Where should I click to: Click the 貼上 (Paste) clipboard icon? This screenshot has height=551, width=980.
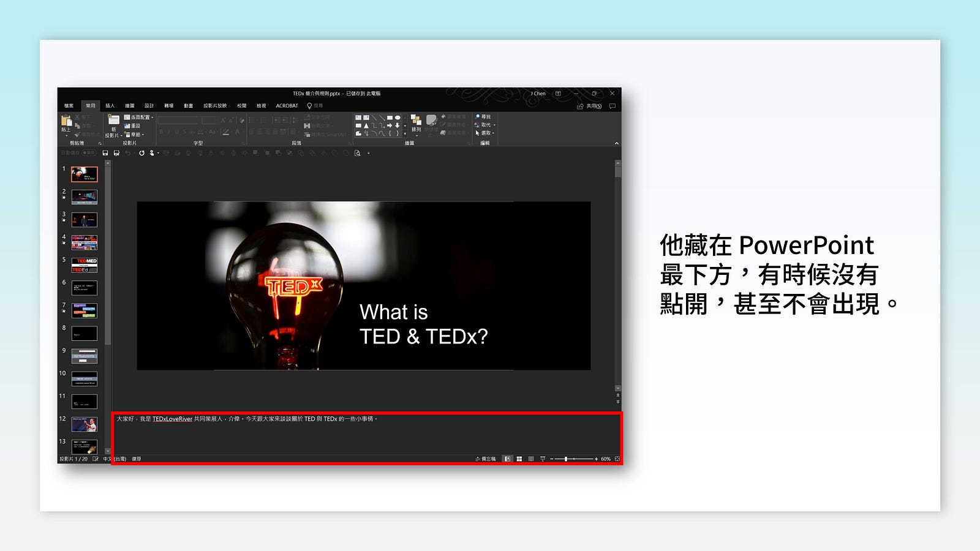point(66,121)
